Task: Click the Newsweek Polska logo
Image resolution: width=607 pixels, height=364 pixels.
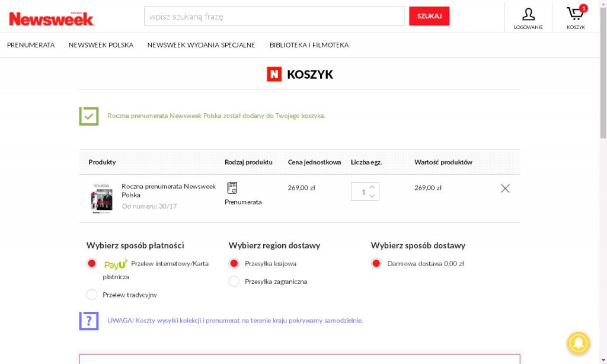Action: pyautogui.click(x=52, y=19)
